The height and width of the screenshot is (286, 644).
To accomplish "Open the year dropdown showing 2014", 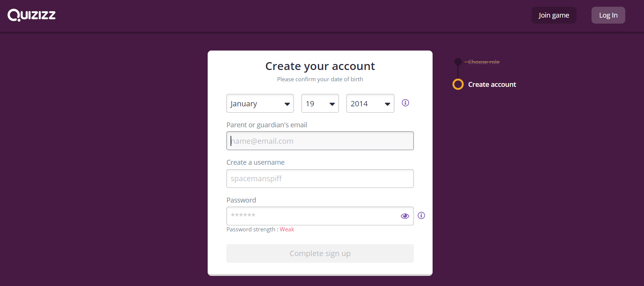I will click(x=370, y=103).
